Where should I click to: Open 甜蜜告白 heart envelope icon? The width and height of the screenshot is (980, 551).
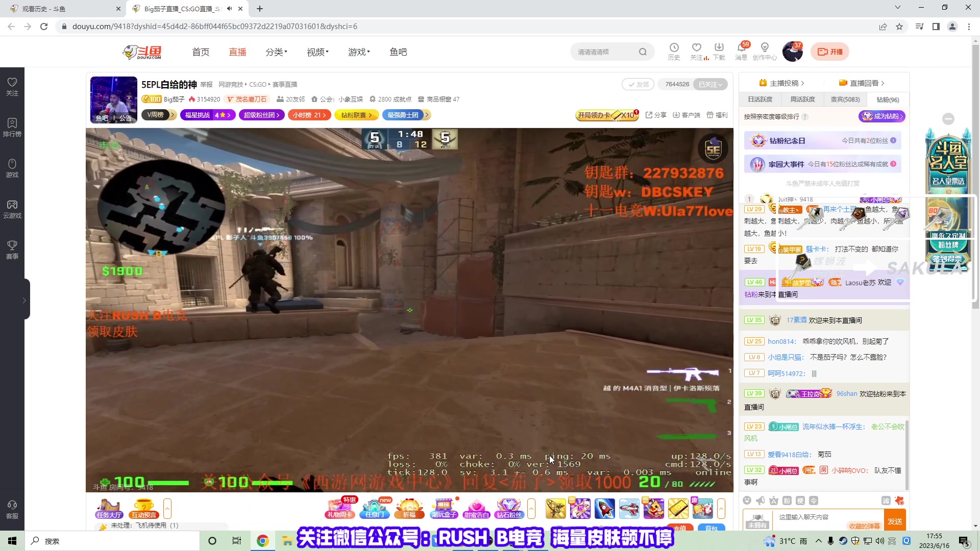pos(476,509)
